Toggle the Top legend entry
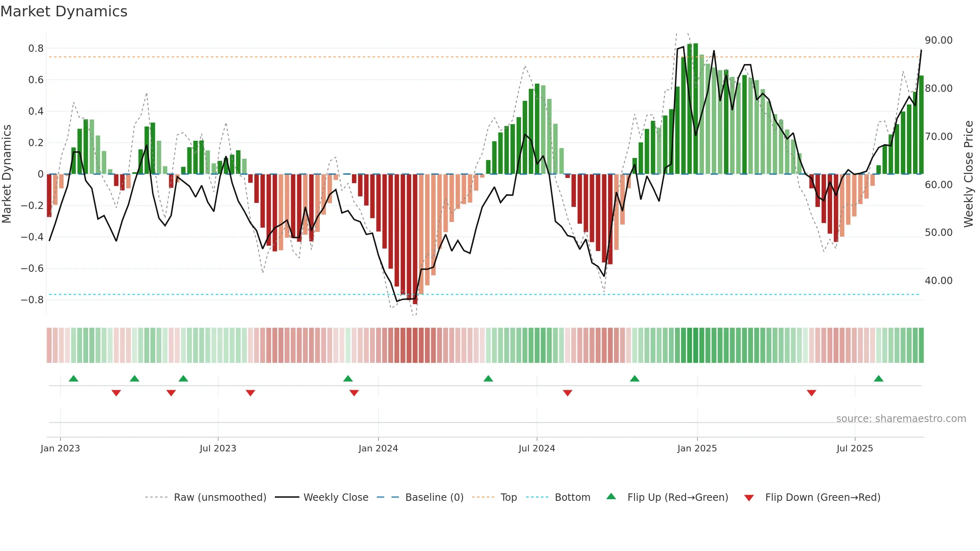This screenshot has height=551, width=980. pyautogui.click(x=494, y=497)
